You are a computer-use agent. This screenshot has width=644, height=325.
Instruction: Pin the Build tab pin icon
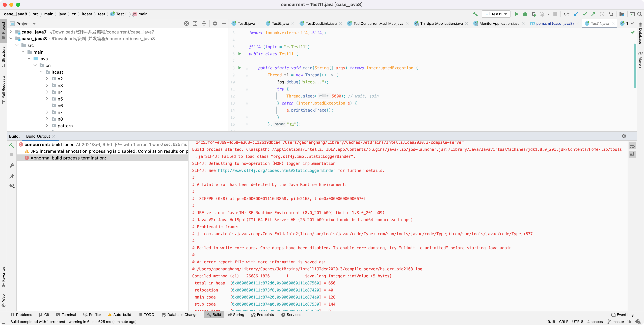point(12,177)
